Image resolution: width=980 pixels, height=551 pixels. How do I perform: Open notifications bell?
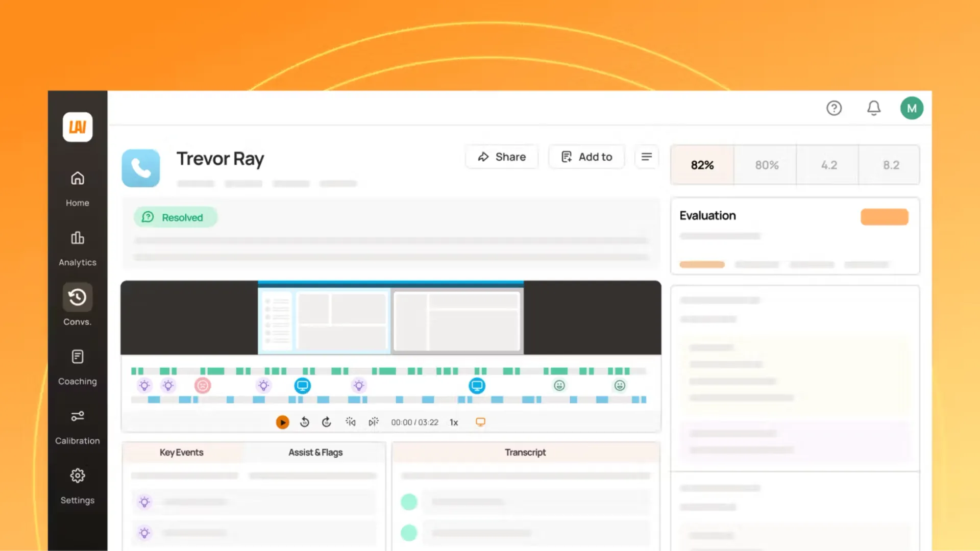click(874, 108)
